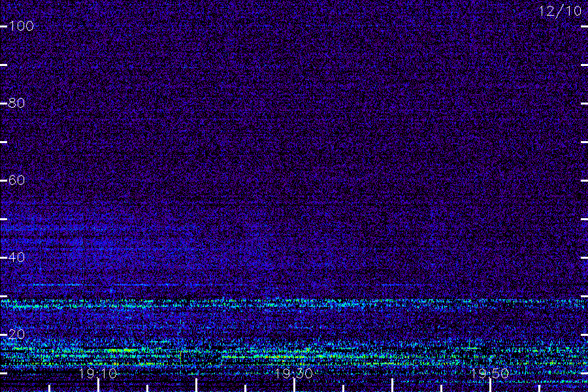Click the tall tick mark under 19:30
The height and width of the screenshot is (392, 588).
pos(294,385)
